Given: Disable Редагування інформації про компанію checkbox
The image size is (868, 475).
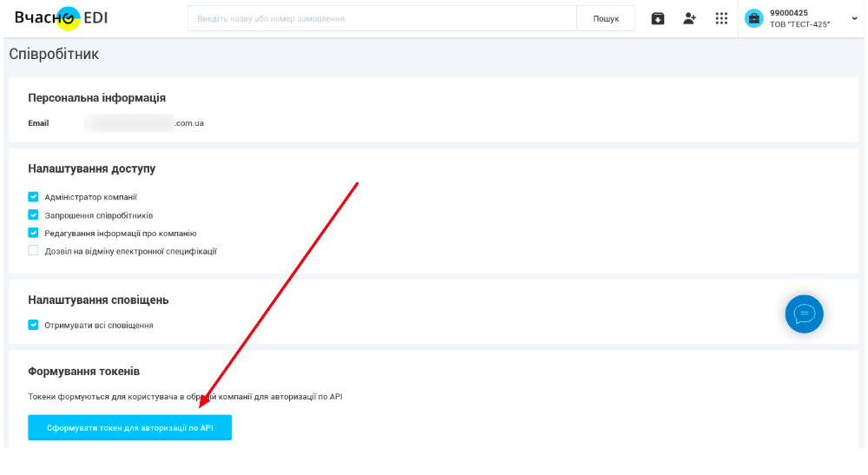Looking at the screenshot, I should coord(33,233).
